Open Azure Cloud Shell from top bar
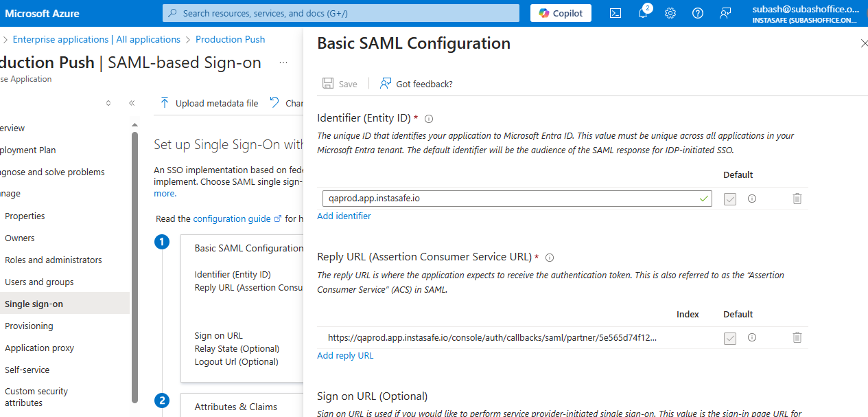Viewport: 868px width, 417px height. coord(615,13)
